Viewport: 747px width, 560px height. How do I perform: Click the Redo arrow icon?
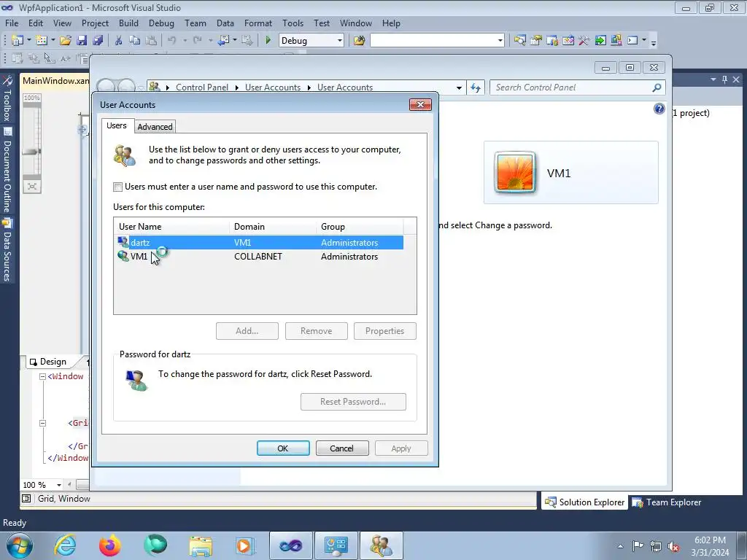click(197, 41)
